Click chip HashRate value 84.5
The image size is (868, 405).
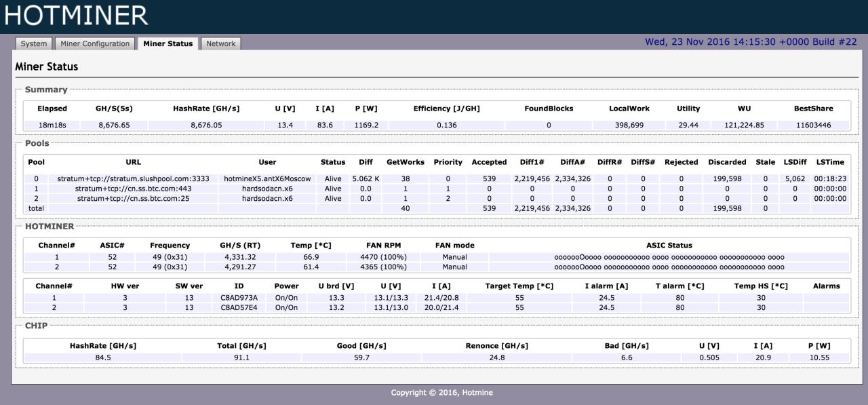(102, 358)
